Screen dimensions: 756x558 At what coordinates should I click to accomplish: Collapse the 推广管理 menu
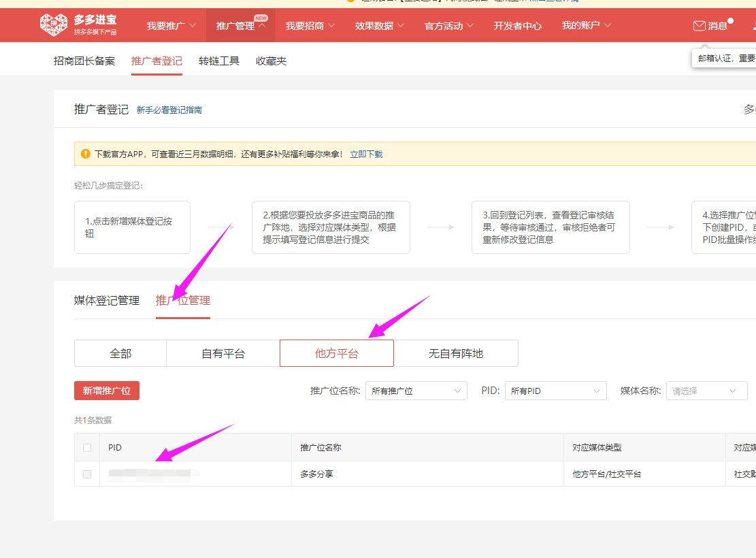pos(241,26)
